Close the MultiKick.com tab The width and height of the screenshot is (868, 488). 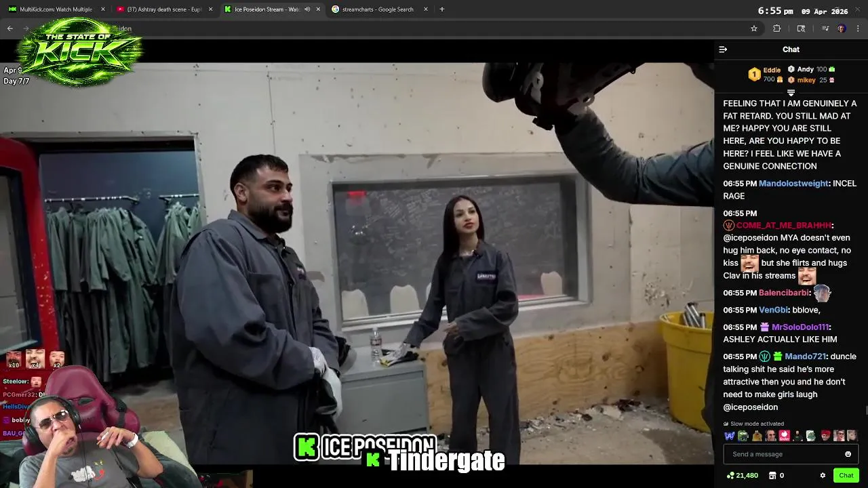point(103,9)
